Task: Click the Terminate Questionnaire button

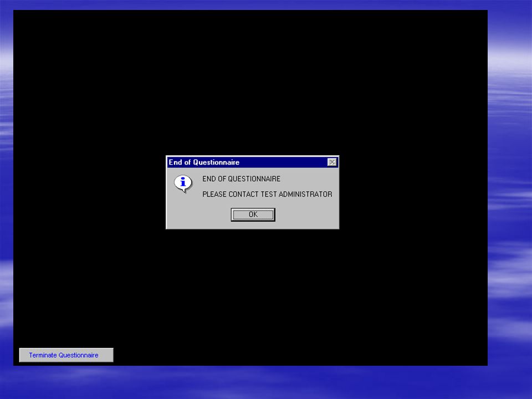Action: click(x=66, y=355)
